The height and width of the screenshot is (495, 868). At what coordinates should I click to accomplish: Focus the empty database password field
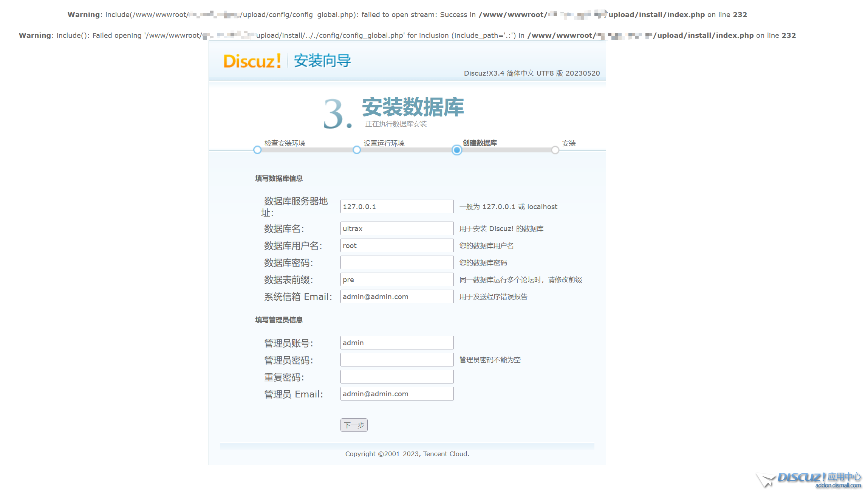pos(397,262)
